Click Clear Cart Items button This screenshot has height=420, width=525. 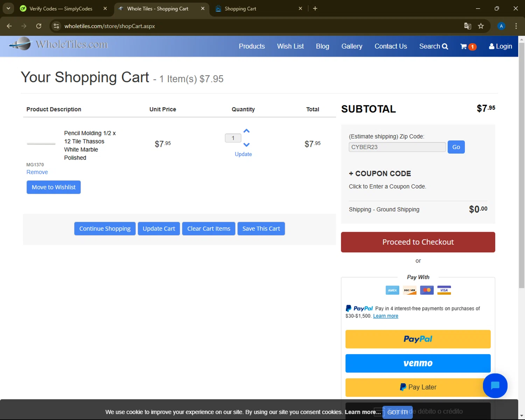pyautogui.click(x=209, y=229)
